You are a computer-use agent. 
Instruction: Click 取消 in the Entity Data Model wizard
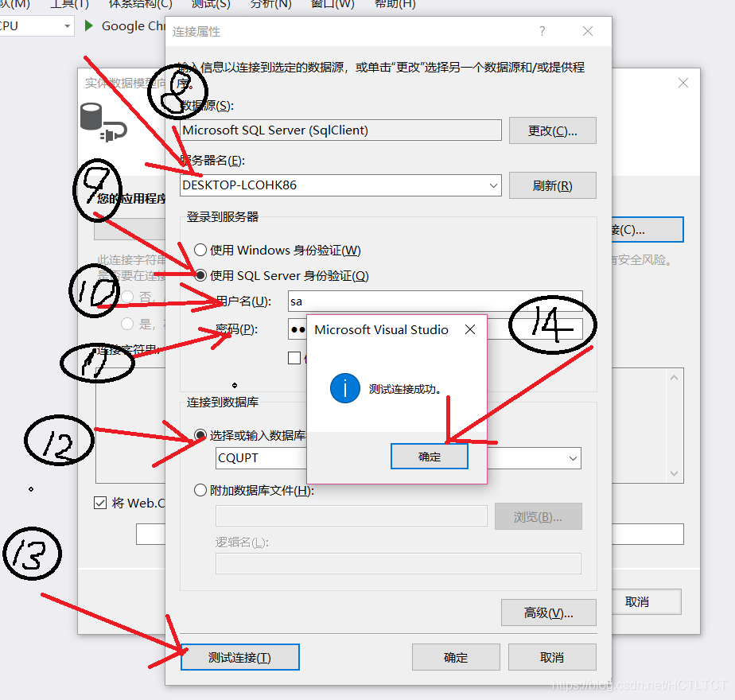(x=647, y=602)
